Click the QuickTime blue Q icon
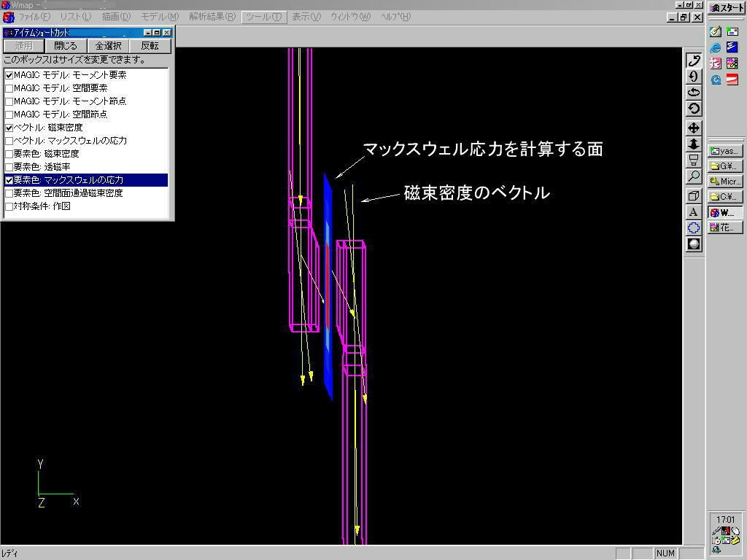The height and width of the screenshot is (560, 747). pos(715,79)
